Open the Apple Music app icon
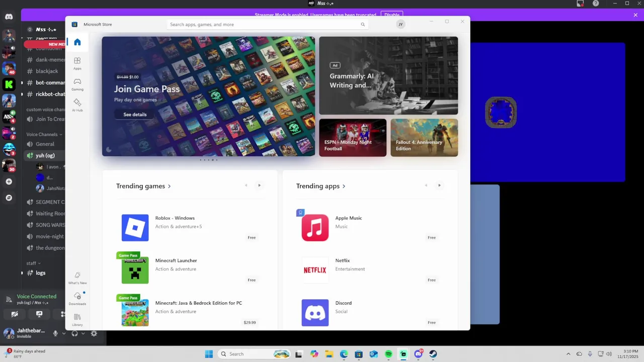644x362 pixels. pos(315,228)
